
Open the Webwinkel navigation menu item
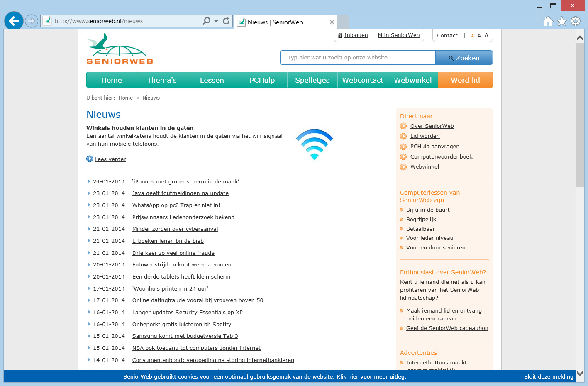413,80
